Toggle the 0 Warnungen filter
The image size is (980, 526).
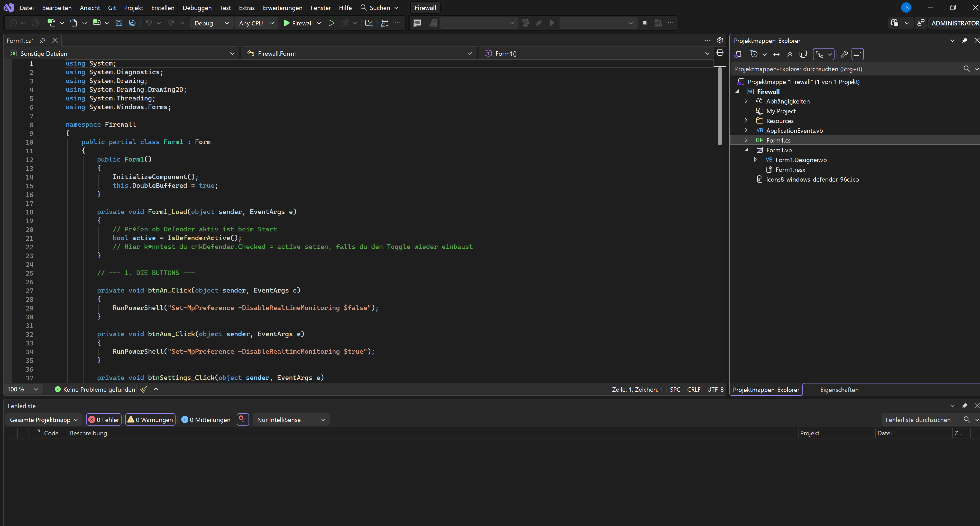click(150, 420)
